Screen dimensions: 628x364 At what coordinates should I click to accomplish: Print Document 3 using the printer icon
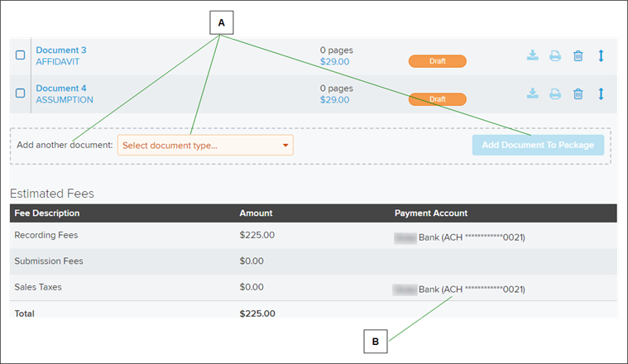tap(555, 55)
